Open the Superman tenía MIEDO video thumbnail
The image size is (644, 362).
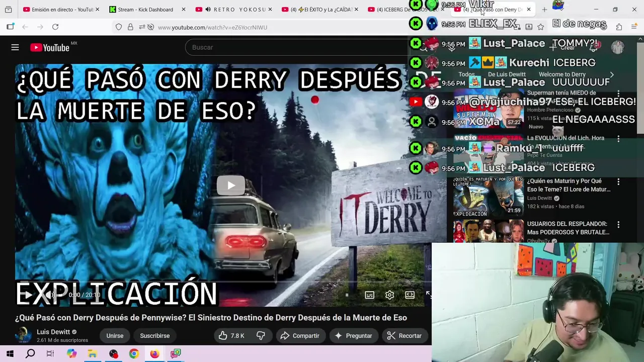[488, 109]
